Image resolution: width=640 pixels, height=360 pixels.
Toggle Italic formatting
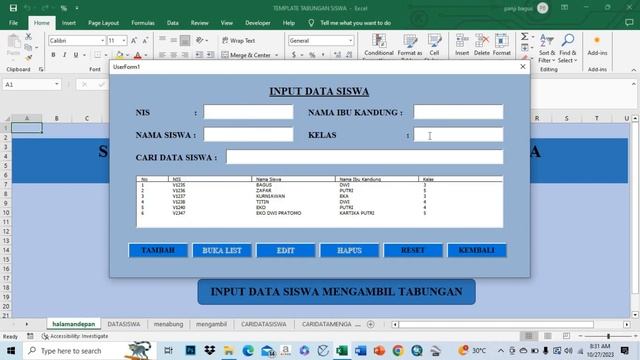[x=64, y=55]
